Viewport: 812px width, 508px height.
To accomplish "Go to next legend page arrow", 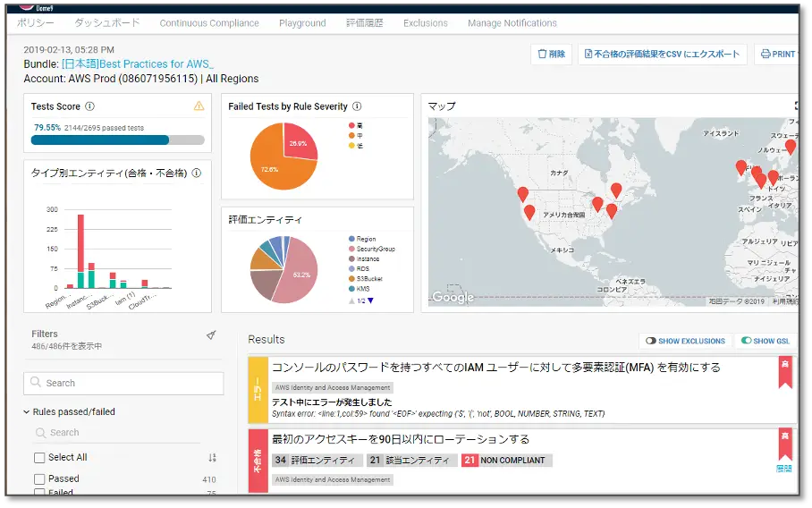I will pyautogui.click(x=370, y=301).
